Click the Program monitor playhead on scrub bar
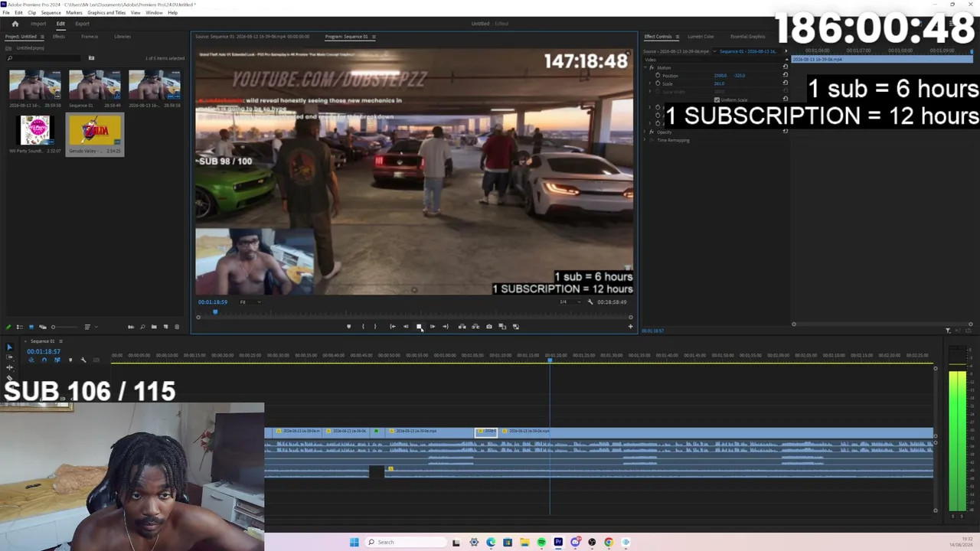The height and width of the screenshot is (551, 980). point(215,312)
